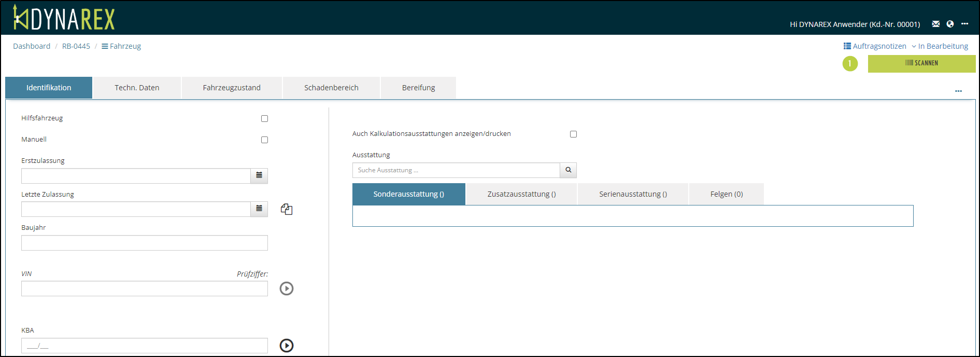Expand the In Bearbeitung status dropdown
Image resolution: width=980 pixels, height=357 pixels.
click(940, 46)
